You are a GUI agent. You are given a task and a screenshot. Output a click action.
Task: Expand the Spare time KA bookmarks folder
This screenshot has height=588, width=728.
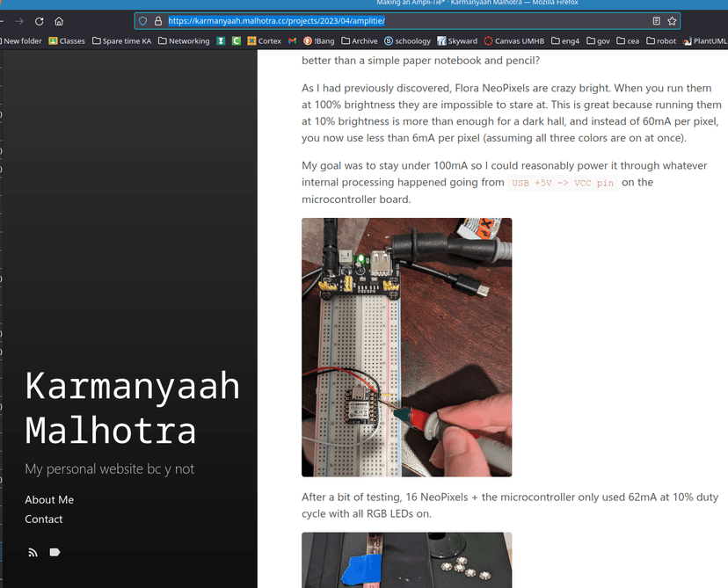pyautogui.click(x=121, y=40)
